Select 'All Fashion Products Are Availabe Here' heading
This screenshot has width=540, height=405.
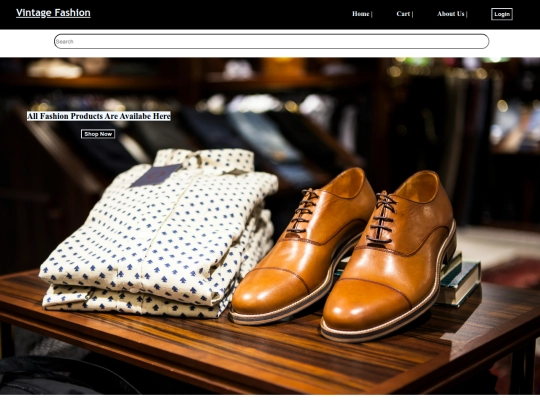pyautogui.click(x=99, y=116)
